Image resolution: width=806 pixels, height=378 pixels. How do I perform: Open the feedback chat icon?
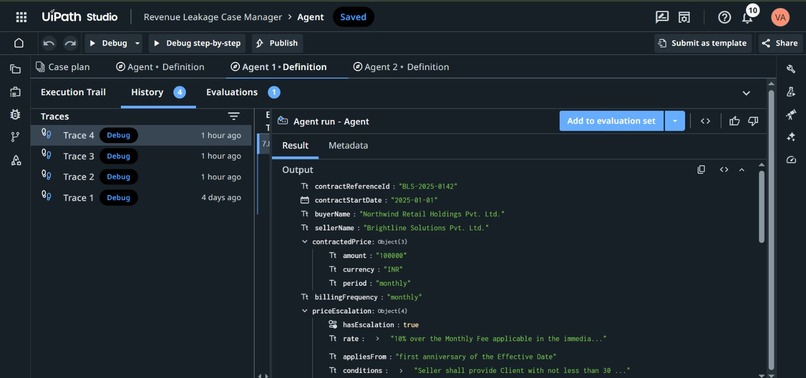click(x=662, y=17)
